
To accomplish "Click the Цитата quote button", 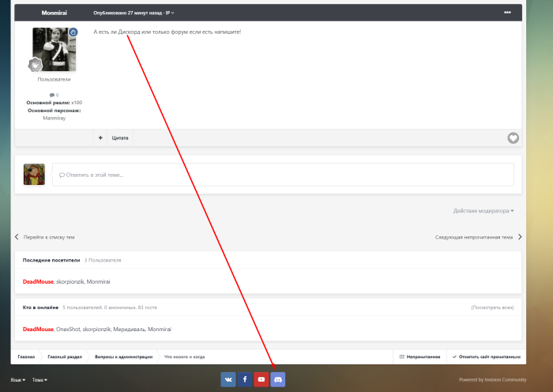I will [x=120, y=138].
